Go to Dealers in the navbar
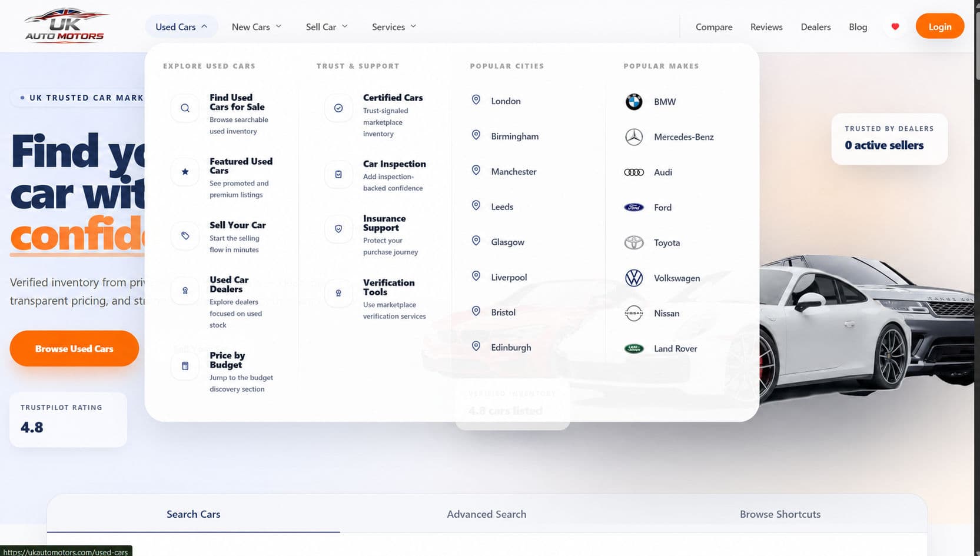The width and height of the screenshot is (980, 556). (x=816, y=27)
